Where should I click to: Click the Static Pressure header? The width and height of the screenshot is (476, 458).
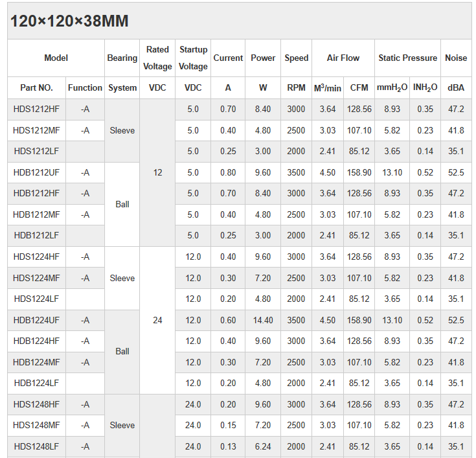tap(407, 58)
